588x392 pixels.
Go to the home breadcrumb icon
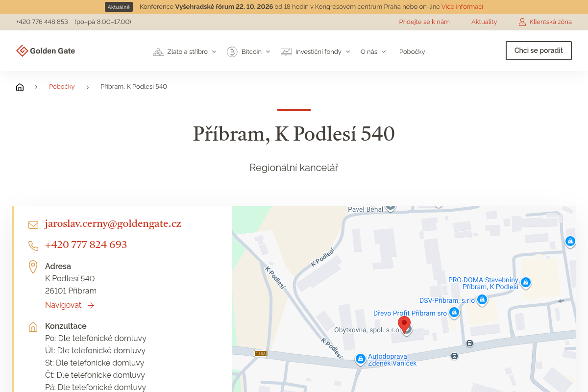20,87
